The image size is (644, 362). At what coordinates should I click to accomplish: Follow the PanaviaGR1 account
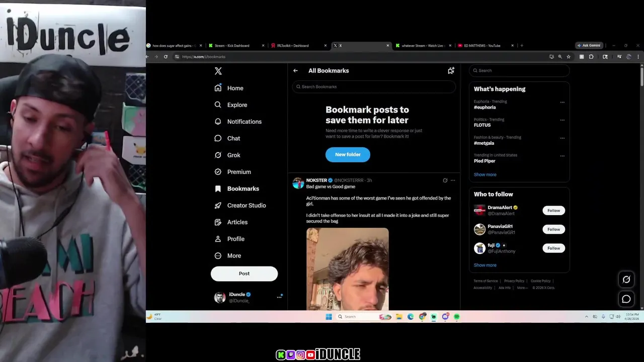pos(553,229)
